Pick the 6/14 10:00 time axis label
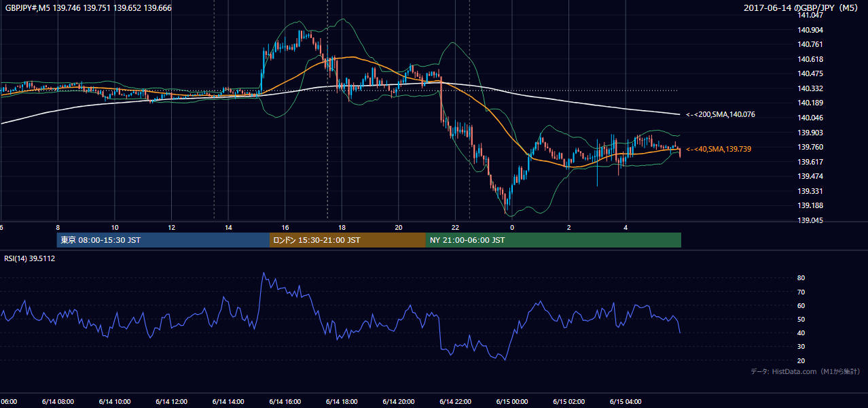 click(x=114, y=402)
